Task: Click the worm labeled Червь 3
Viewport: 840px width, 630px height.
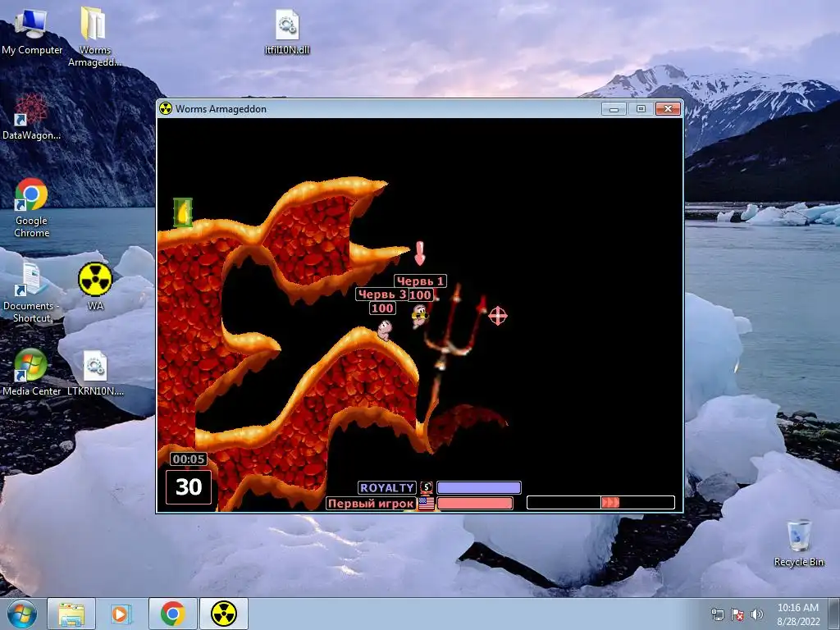Action: coord(385,330)
